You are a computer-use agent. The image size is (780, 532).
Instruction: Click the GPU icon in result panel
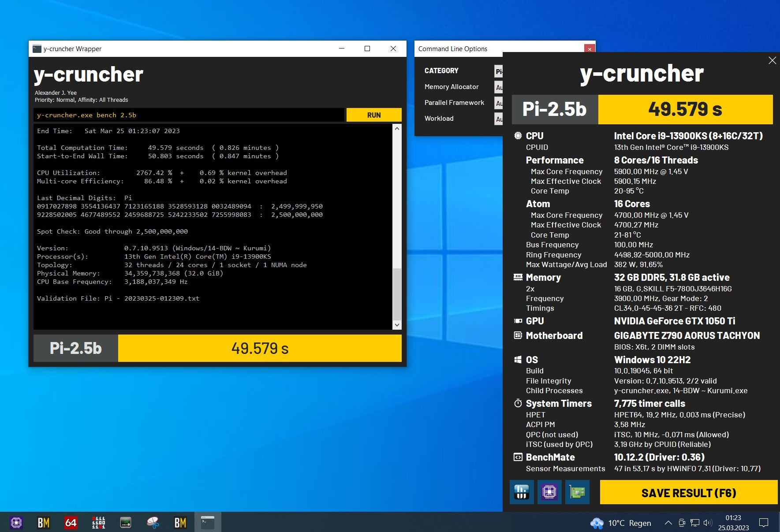coord(518,321)
